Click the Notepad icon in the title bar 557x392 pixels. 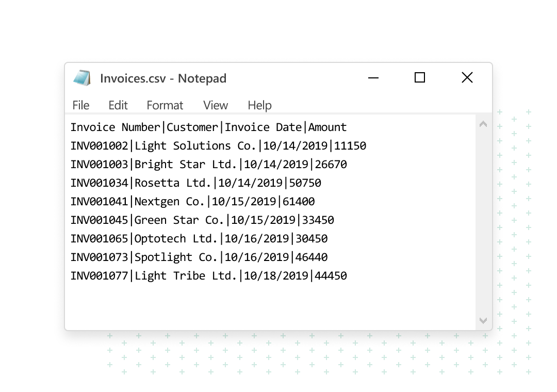point(82,78)
